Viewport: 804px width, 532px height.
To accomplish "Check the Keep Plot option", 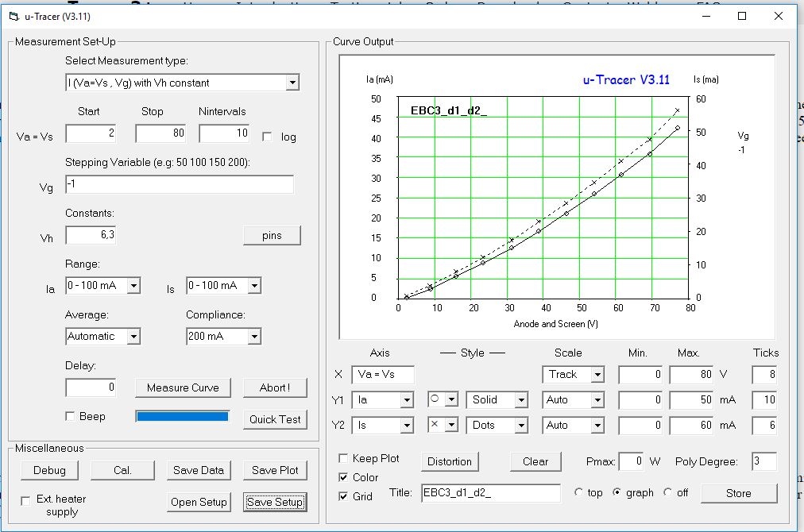I will [343, 458].
